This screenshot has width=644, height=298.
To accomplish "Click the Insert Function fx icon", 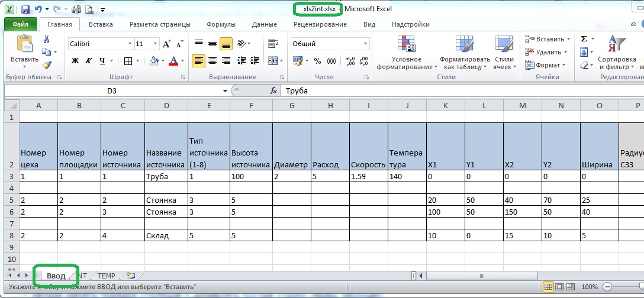I will click(273, 90).
